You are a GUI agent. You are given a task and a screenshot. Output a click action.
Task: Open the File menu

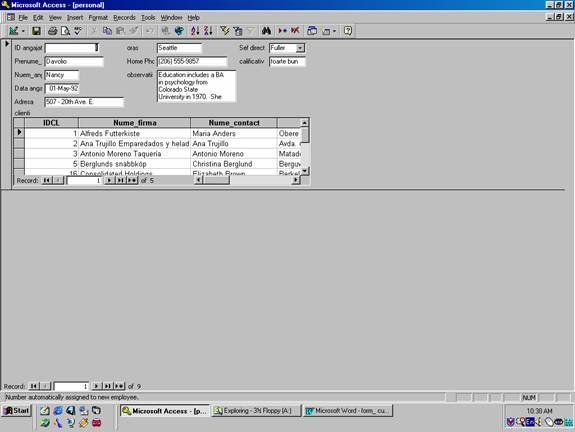23,17
